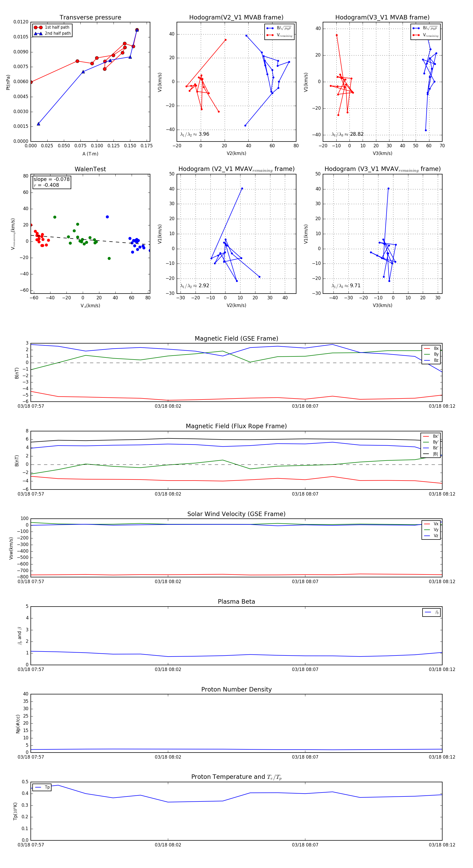The image size is (473, 868).
Task: Select the "Vz" legend entry
Action: point(431,536)
